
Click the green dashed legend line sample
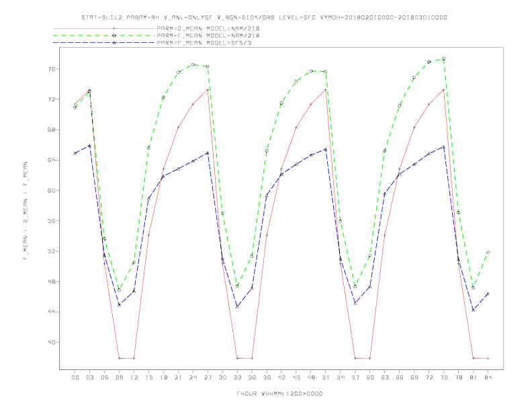click(x=104, y=36)
